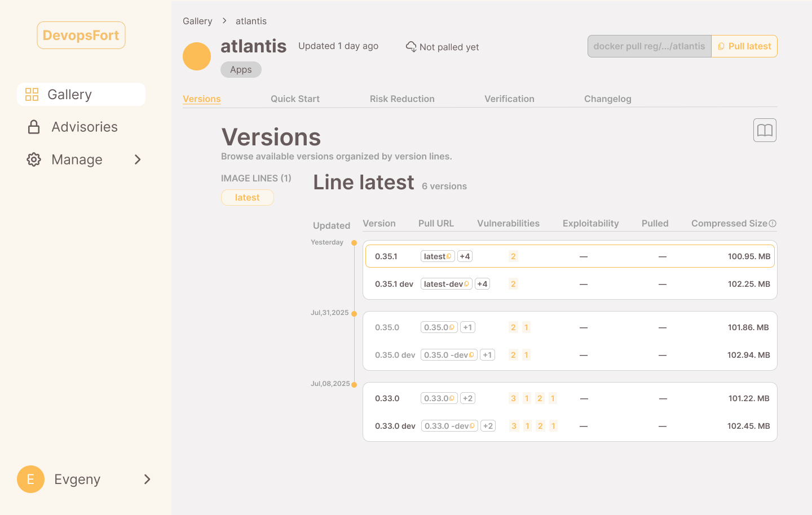
Task: Expand +2 more tags for 0.33.0
Action: pos(467,398)
